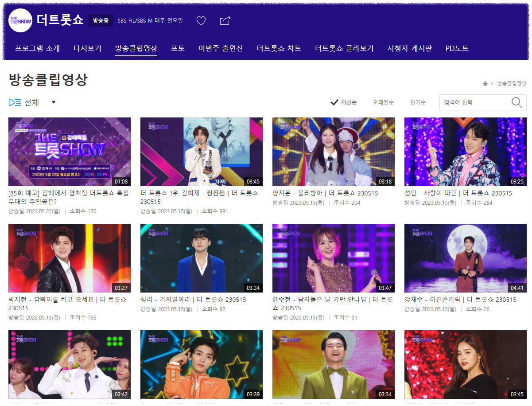Open 프로그램 소개 menu tab
The width and height of the screenshot is (532, 406).
coord(37,48)
